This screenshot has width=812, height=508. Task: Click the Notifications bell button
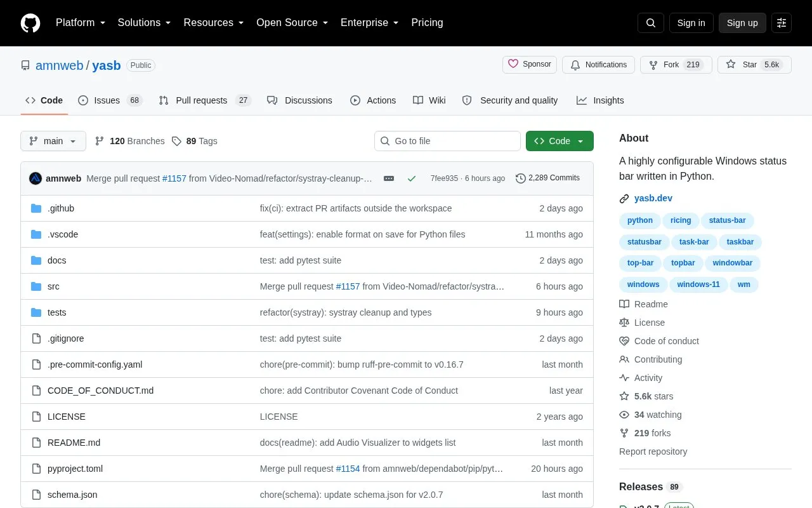pos(598,65)
